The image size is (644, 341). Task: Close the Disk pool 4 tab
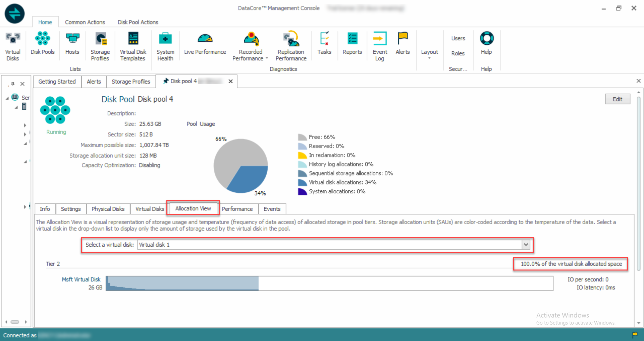click(x=231, y=81)
